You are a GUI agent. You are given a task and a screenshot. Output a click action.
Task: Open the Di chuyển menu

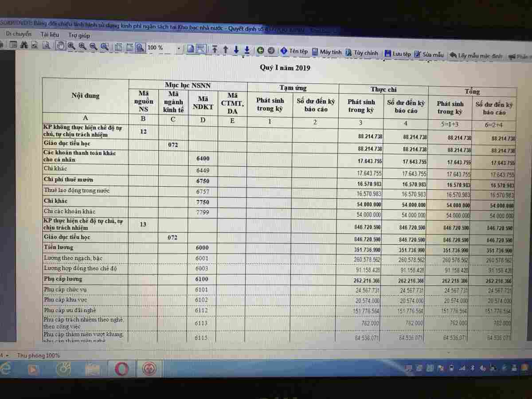click(19, 34)
